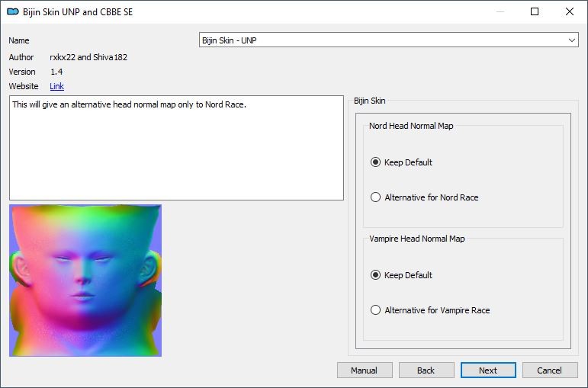588x388 pixels.
Task: Open the Website Link
Action: pos(56,86)
